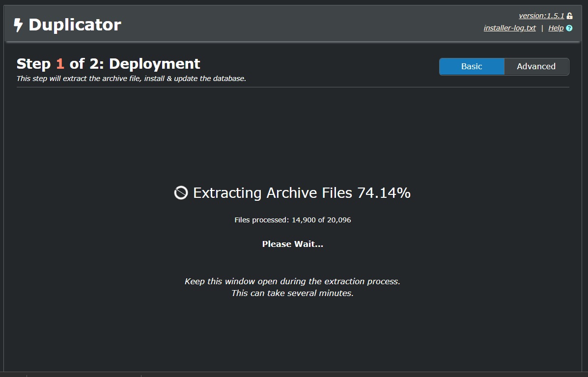Click the horizontal divider under the step heading

click(293, 87)
